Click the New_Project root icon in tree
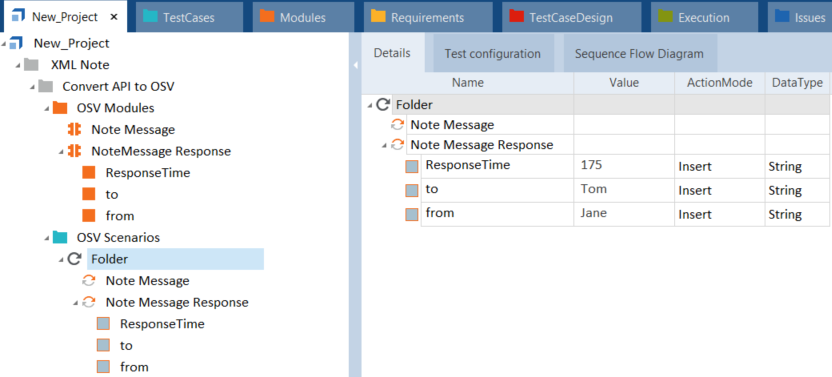This screenshot has width=832, height=377. (x=17, y=43)
